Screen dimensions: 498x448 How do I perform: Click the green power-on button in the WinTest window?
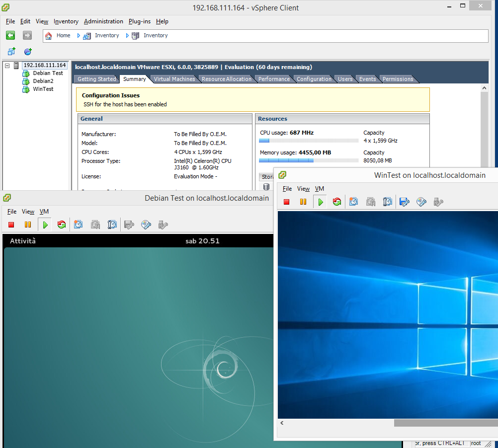pyautogui.click(x=321, y=202)
